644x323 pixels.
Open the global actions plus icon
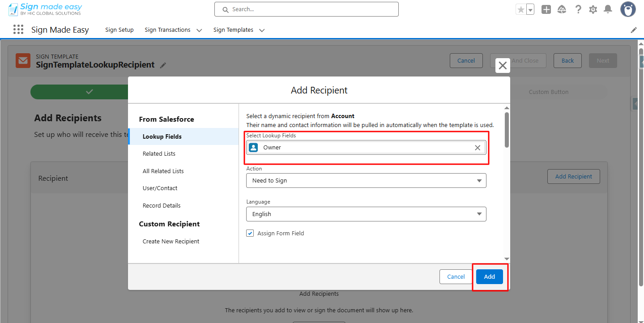pyautogui.click(x=546, y=9)
